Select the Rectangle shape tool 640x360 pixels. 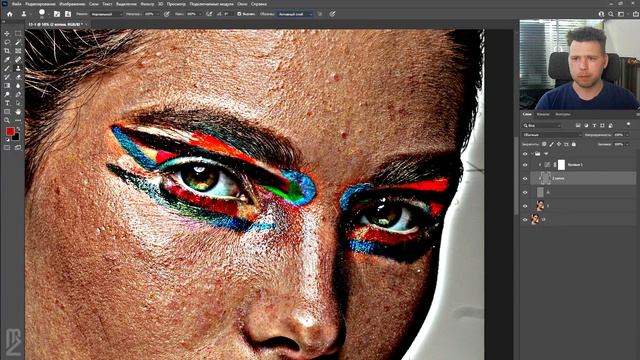point(7,111)
